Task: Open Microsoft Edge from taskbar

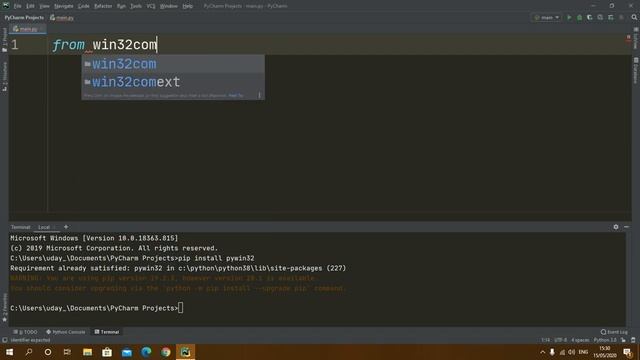Action: click(x=146, y=352)
